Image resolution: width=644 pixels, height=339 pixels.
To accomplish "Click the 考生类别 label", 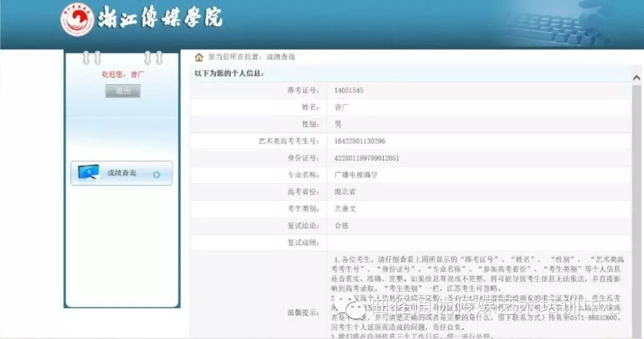I will click(303, 209).
